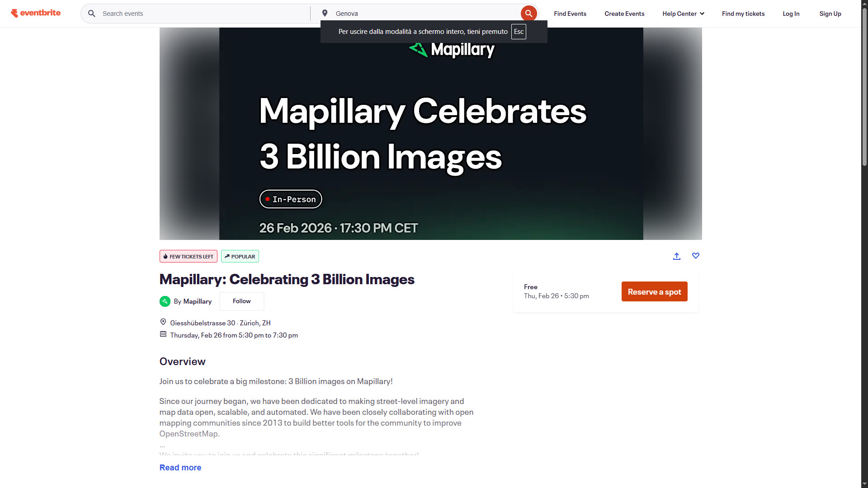Click the page vertical scrollbar
This screenshot has width=868, height=488.
click(x=864, y=90)
